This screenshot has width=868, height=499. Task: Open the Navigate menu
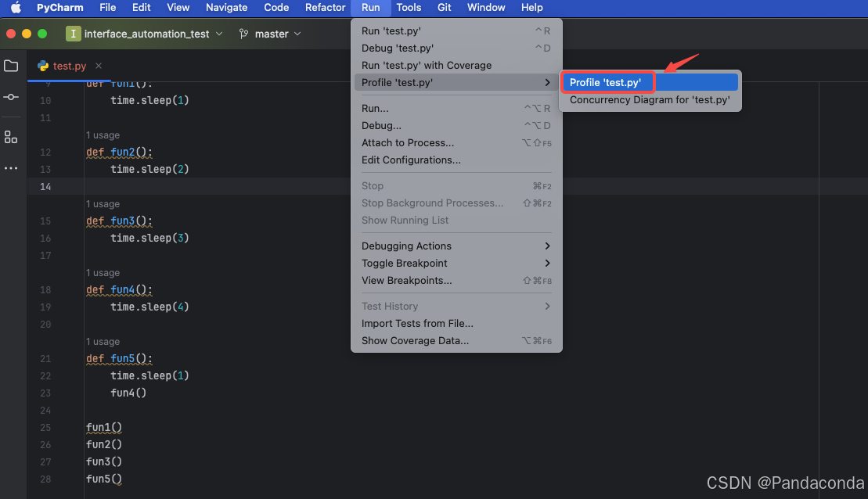pos(226,7)
